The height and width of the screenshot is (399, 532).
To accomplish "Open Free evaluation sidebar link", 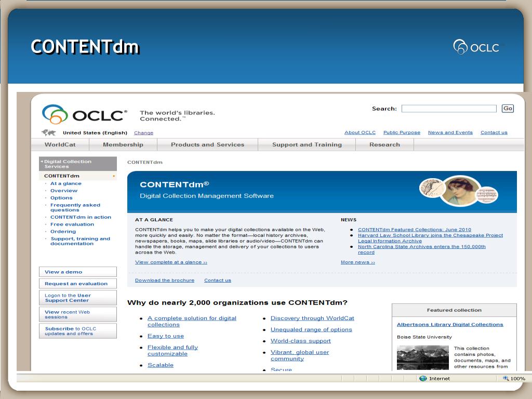I will 72,224.
